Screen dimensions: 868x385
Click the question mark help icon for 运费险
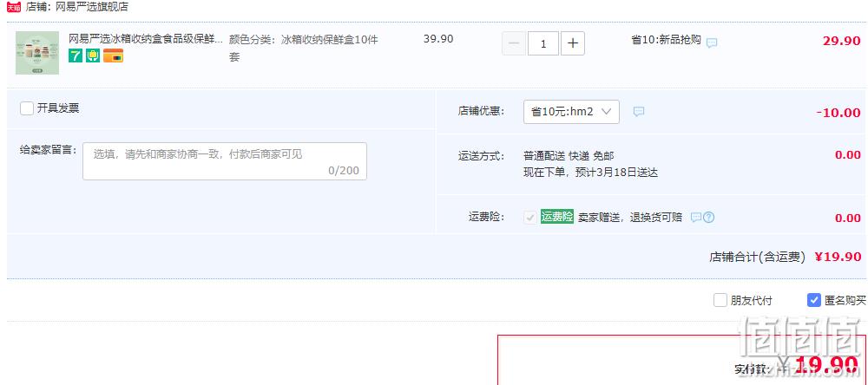tap(708, 218)
